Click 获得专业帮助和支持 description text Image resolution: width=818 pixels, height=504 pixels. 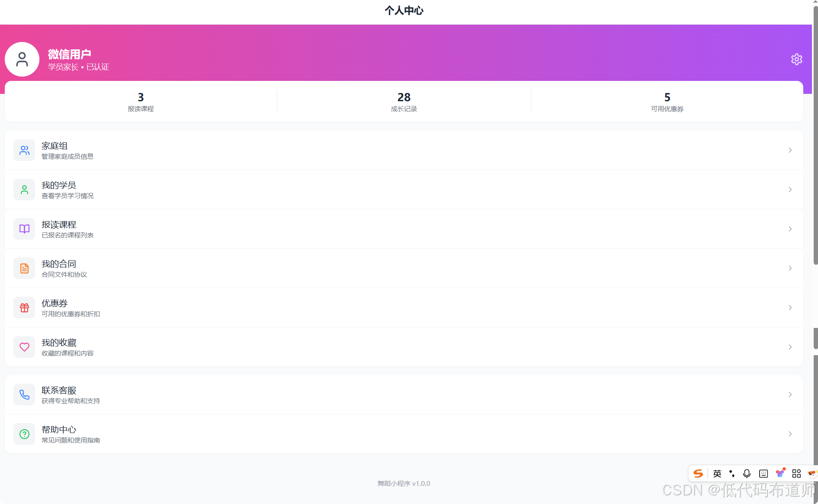pos(71,401)
